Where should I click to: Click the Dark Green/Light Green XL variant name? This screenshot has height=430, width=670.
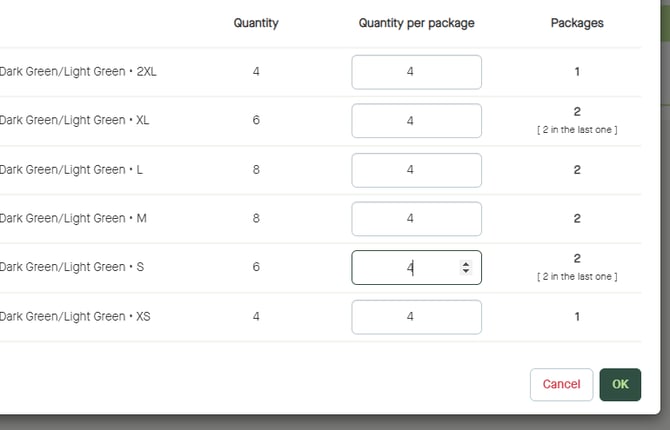tap(74, 121)
